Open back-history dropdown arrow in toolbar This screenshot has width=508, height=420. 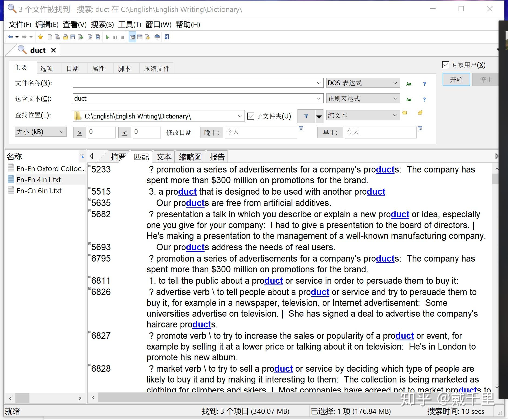(x=17, y=37)
